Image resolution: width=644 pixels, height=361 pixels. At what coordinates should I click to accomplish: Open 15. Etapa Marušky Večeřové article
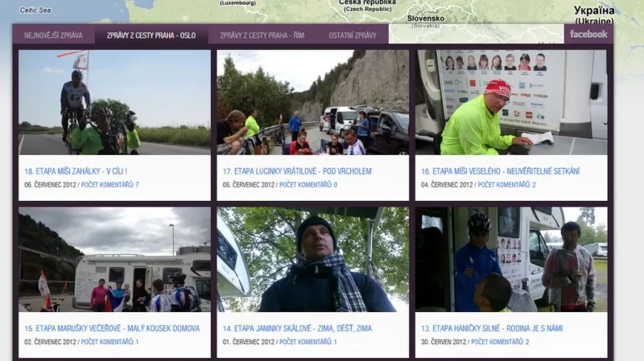point(112,329)
